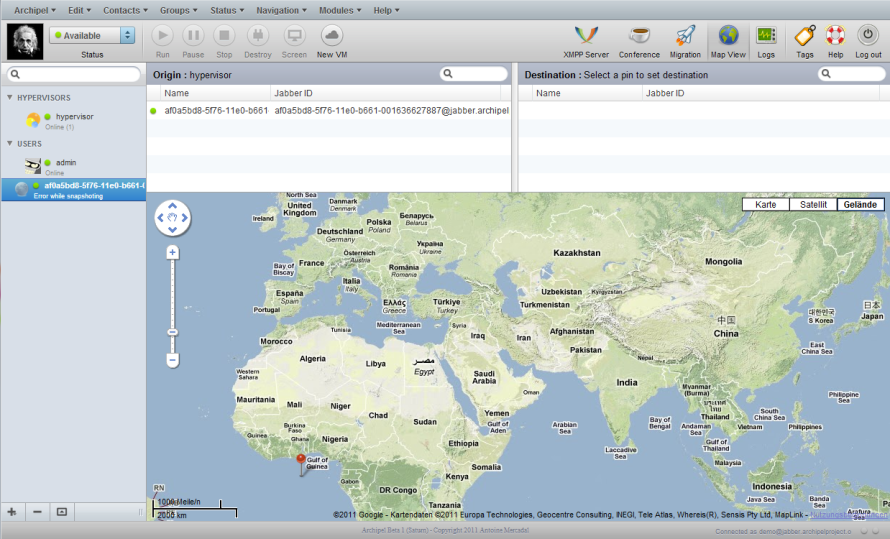Viewport: 890px width, 539px height.
Task: Click the Origin panel search field
Action: [473, 74]
